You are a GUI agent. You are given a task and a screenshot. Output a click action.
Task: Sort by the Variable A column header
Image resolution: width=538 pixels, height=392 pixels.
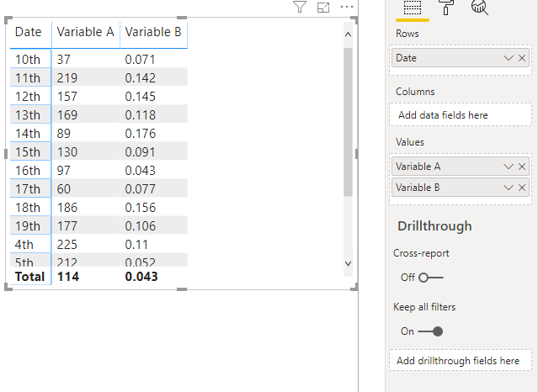pos(86,32)
